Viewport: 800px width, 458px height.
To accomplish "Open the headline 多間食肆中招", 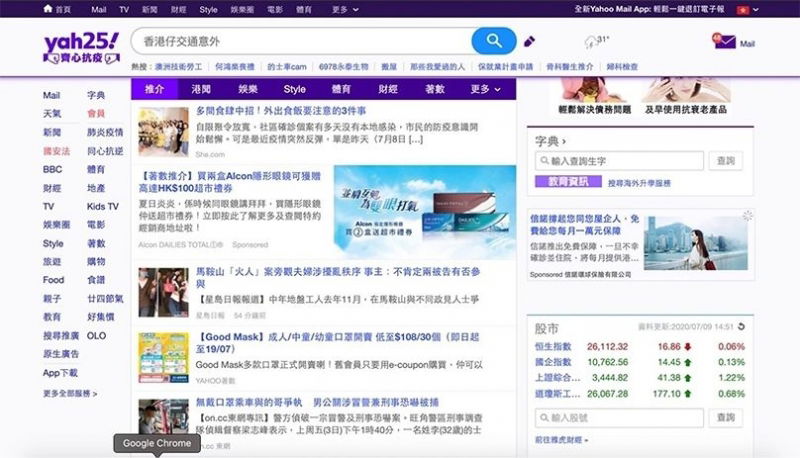I will (x=281, y=111).
